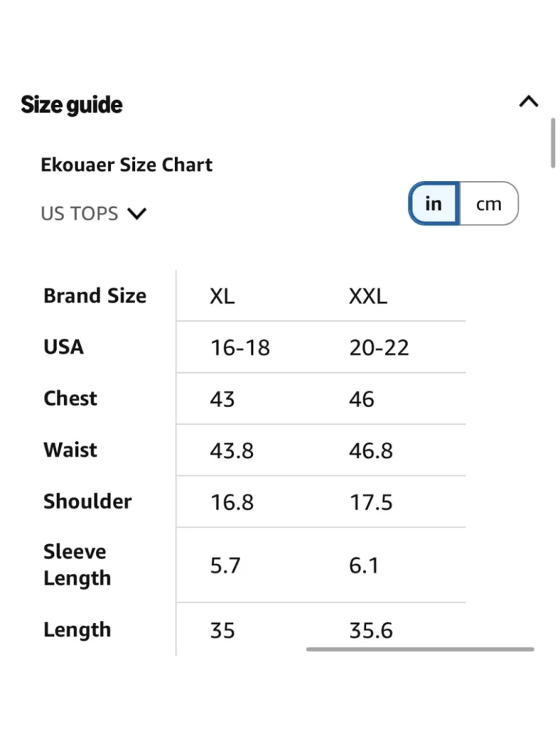Click the Brand Size row label
The width and height of the screenshot is (560, 747).
95,296
